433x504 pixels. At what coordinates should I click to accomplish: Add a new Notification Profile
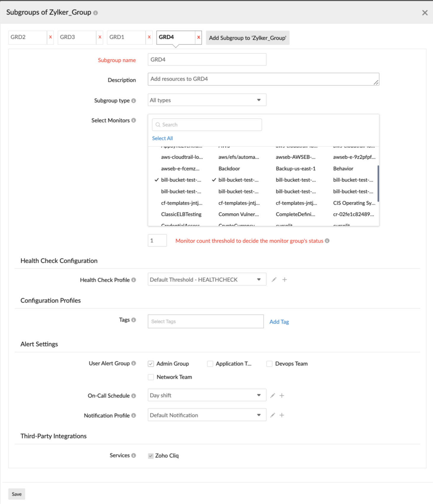pyautogui.click(x=282, y=415)
